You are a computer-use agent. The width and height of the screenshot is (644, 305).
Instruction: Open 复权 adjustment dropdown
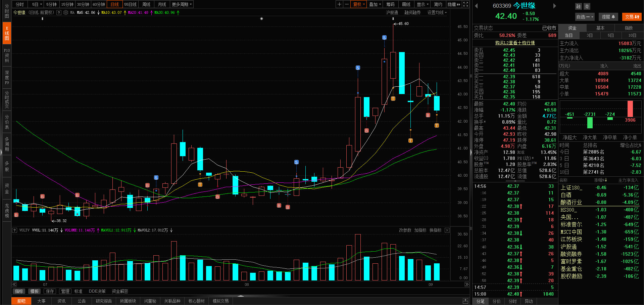(359, 4)
